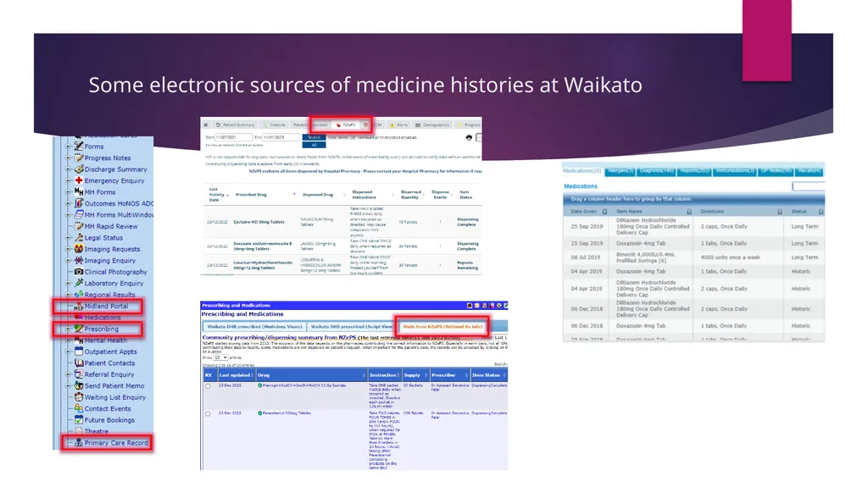Expand the Progress Notes tree node
This screenshot has height=487, width=868.
[x=68, y=158]
